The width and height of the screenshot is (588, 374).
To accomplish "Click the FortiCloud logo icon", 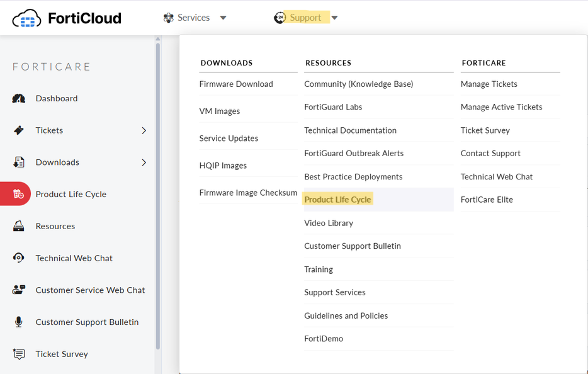I will click(26, 18).
